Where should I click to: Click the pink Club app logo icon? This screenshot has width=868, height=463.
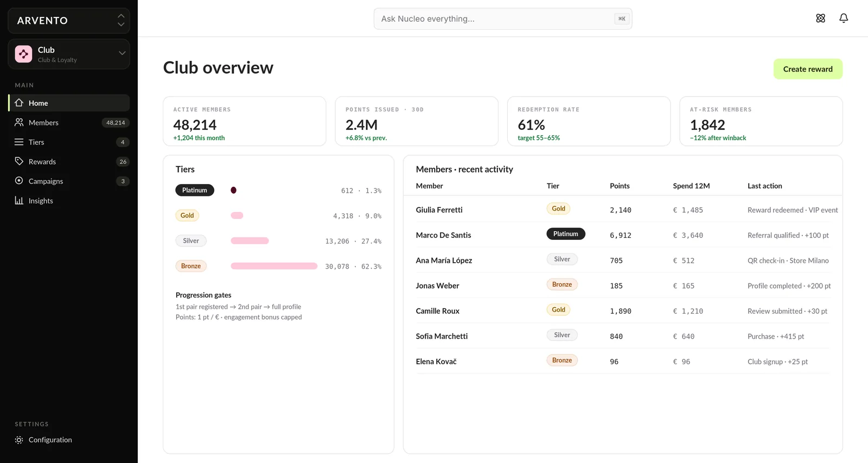23,54
